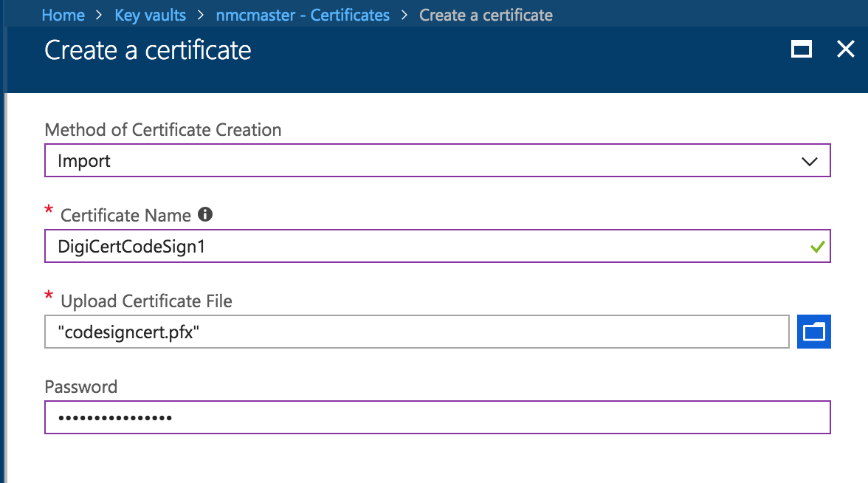
Task: Open the Home breadcrumb link
Action: point(63,15)
